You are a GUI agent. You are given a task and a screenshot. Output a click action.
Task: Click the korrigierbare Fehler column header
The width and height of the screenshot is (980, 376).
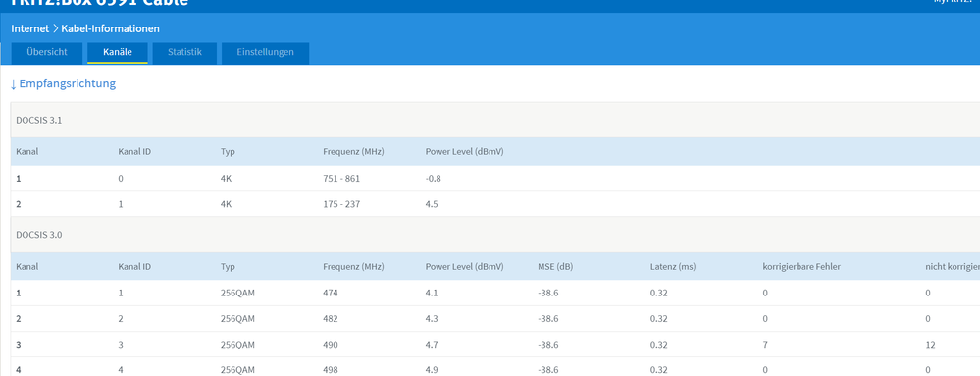click(801, 266)
